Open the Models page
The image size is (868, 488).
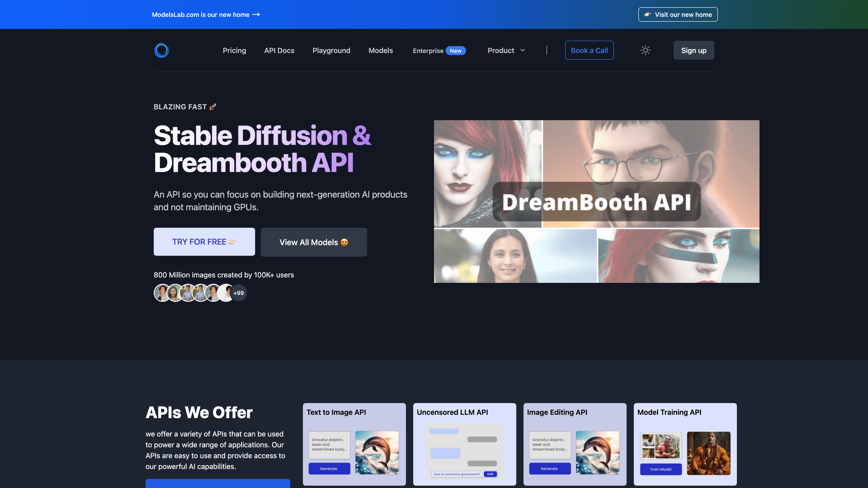click(x=380, y=50)
